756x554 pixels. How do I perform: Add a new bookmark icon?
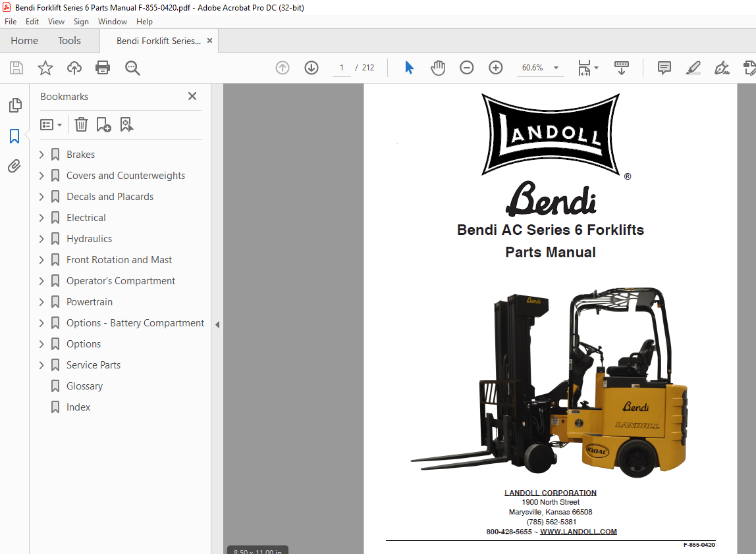103,125
